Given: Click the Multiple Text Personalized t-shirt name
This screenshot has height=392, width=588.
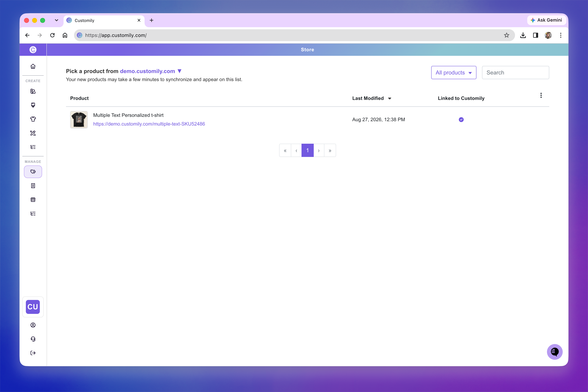Looking at the screenshot, I should pos(128,115).
